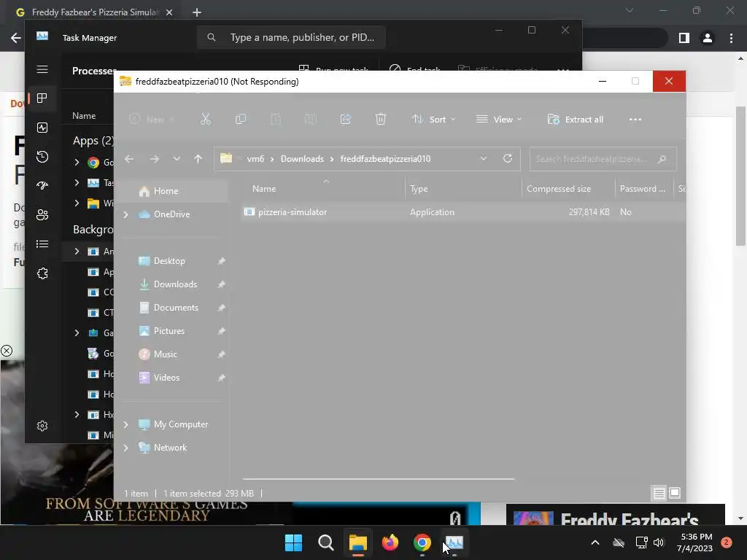Open Startup apps in Task Manager sidebar
The height and width of the screenshot is (560, 747).
pos(42,186)
